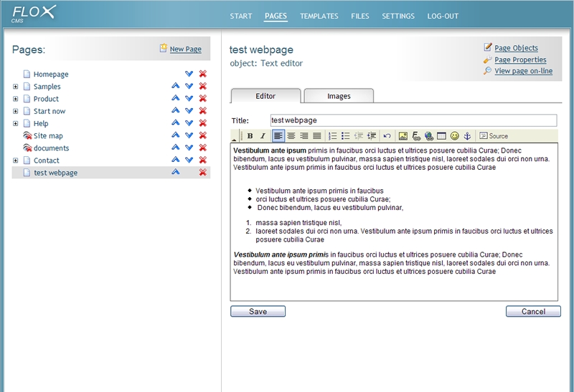574x392 pixels.
Task: Move test webpage up
Action: click(175, 172)
